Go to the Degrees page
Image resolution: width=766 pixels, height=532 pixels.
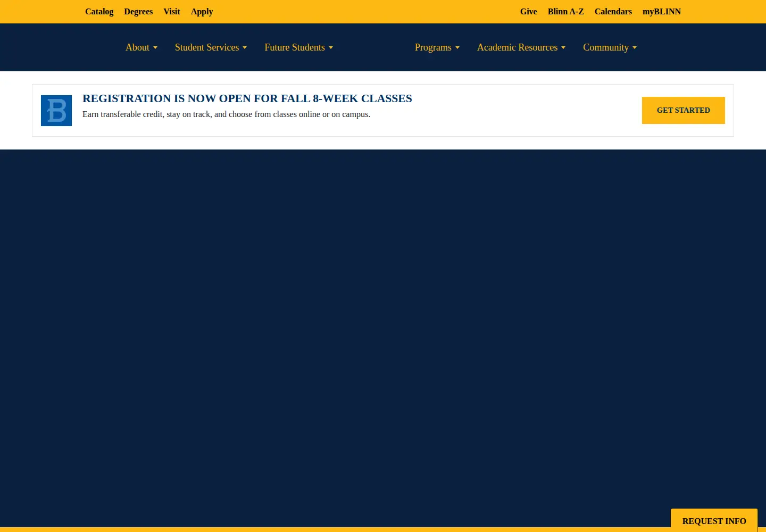(x=138, y=12)
